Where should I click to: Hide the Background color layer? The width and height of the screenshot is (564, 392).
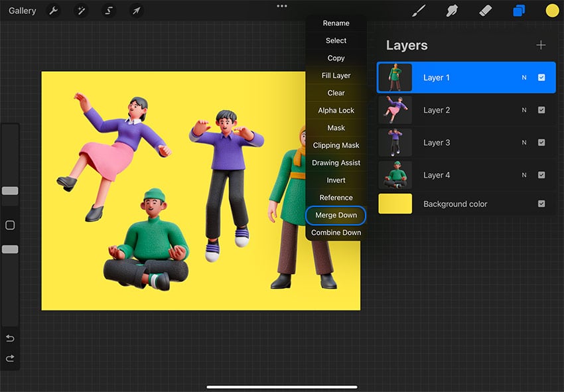point(543,204)
